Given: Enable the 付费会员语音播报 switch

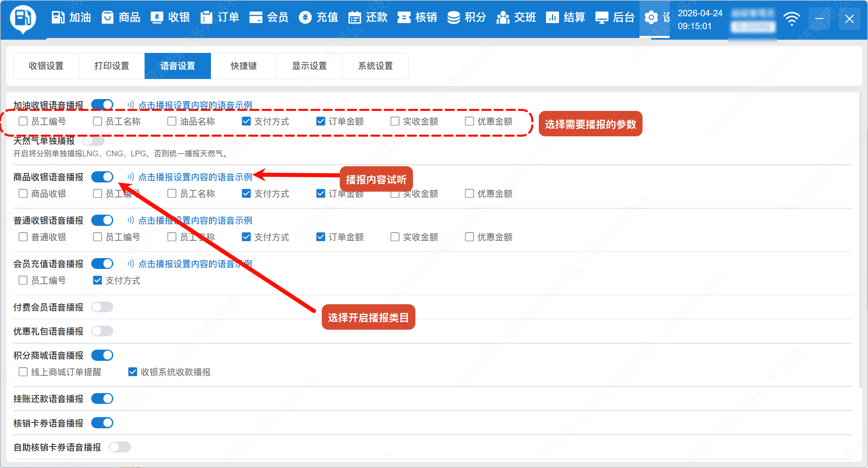Looking at the screenshot, I should pyautogui.click(x=102, y=307).
